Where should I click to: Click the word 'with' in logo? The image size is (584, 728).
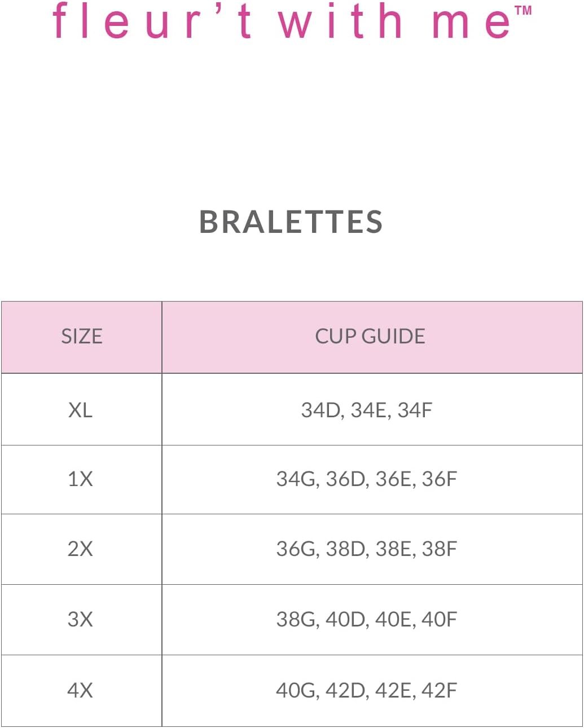coord(341,21)
